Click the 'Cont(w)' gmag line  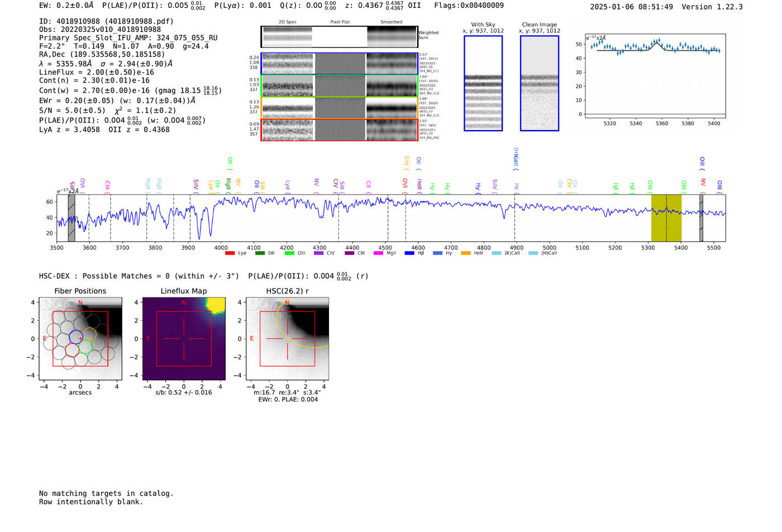click(130, 90)
